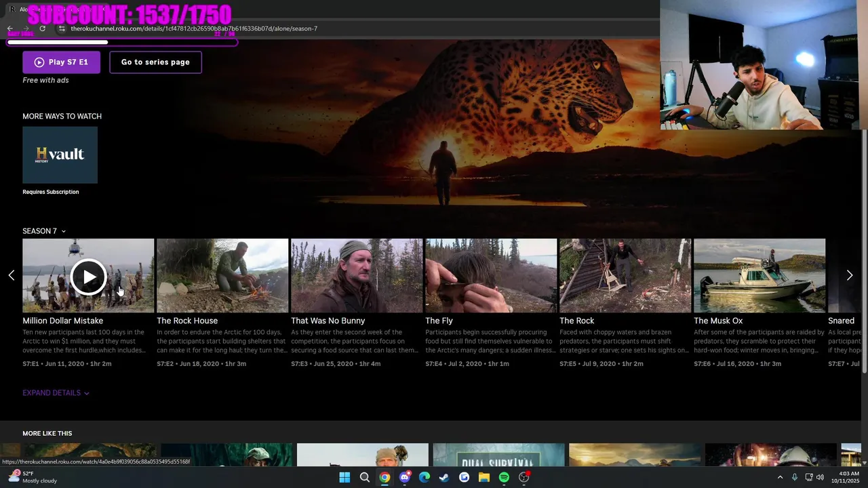Screen dimensions: 868x488
Task: Click the Play S7 E1 button
Action: [x=61, y=62]
